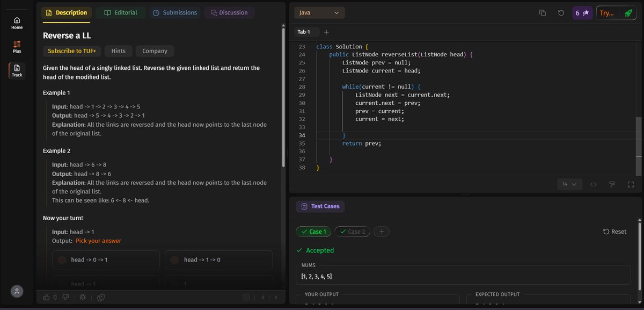The image size is (644, 310).
Task: Open editor theme paint roller icon
Action: tap(612, 184)
